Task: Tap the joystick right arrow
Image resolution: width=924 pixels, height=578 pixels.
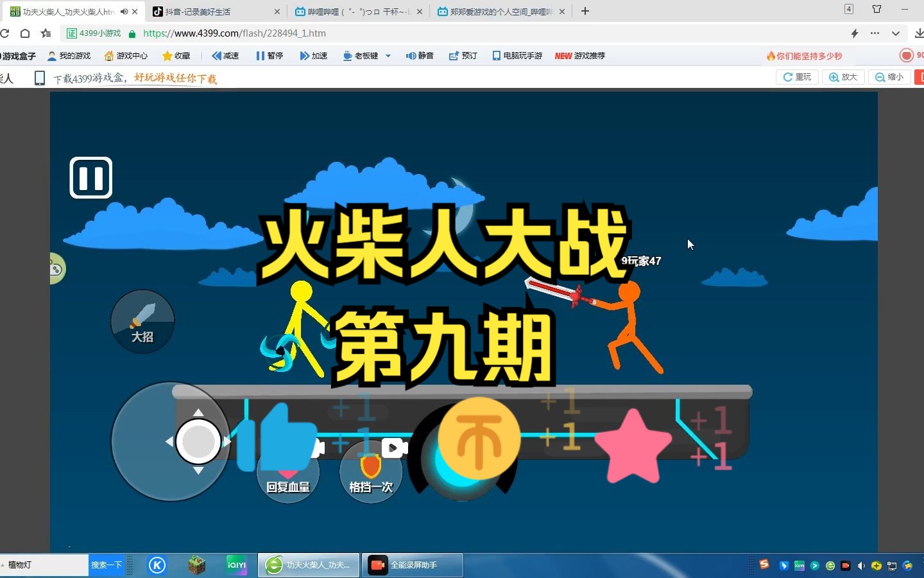Action: coord(227,442)
